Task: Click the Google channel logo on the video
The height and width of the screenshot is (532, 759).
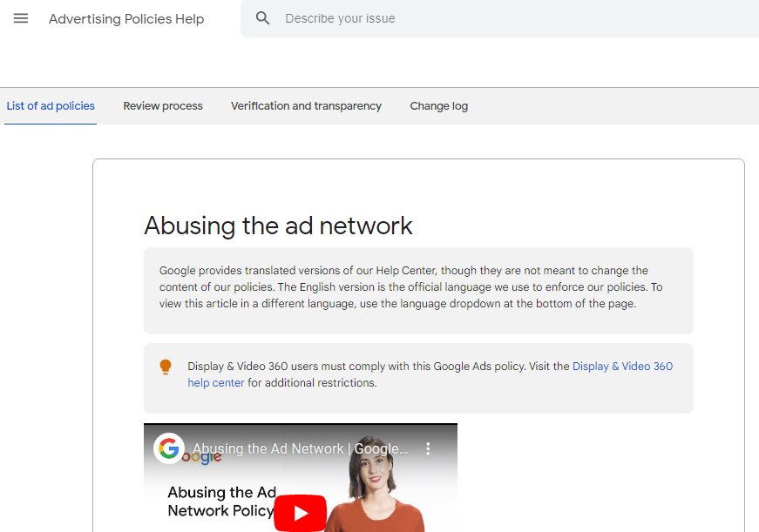Action: (x=169, y=448)
